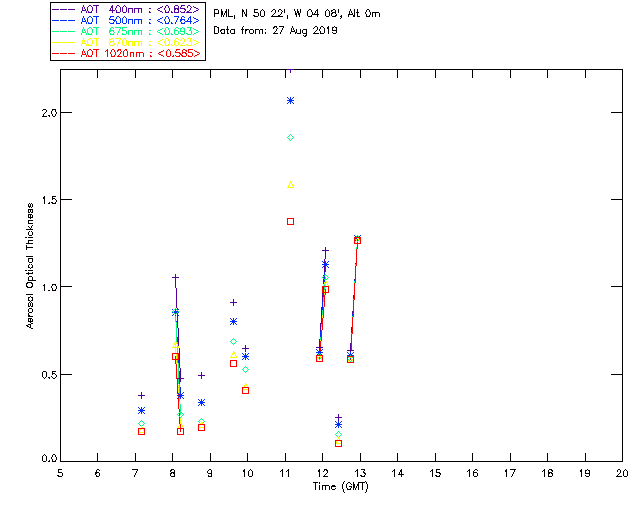Click x-axis tick label '11'

285,473
